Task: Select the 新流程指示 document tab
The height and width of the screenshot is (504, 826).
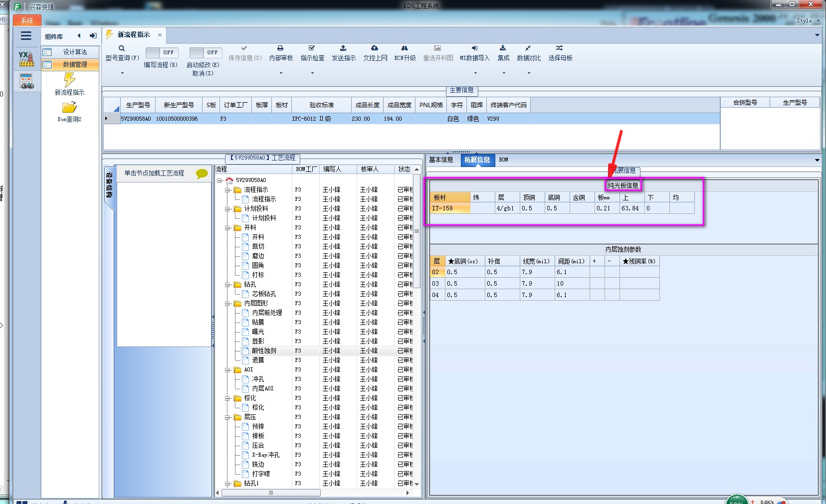Action: tap(134, 35)
